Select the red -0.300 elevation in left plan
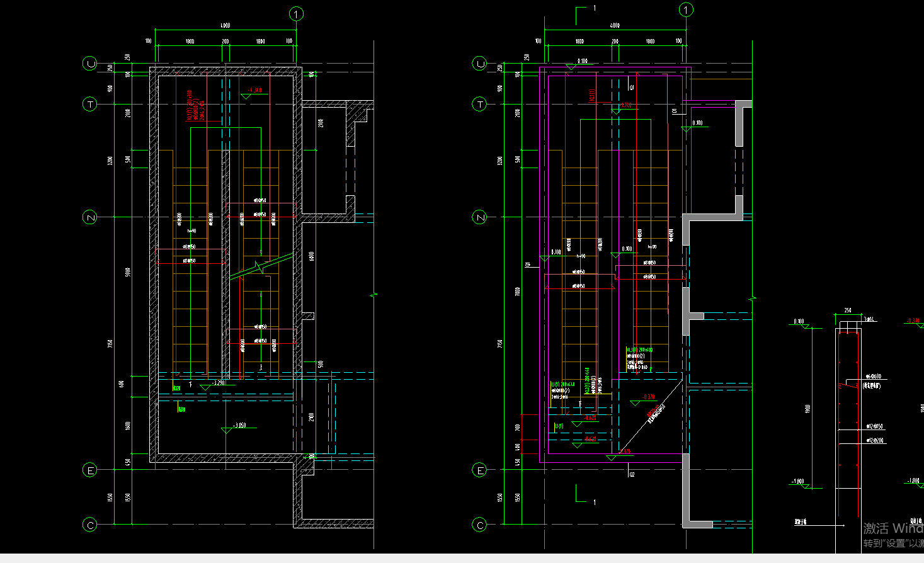The width and height of the screenshot is (924, 563). 254,90
